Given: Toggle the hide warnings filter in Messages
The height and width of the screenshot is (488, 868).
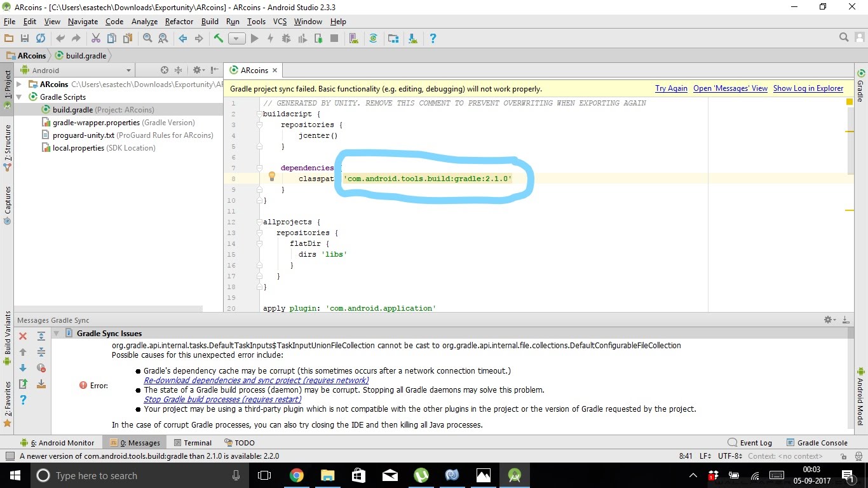Looking at the screenshot, I should pos(41,368).
